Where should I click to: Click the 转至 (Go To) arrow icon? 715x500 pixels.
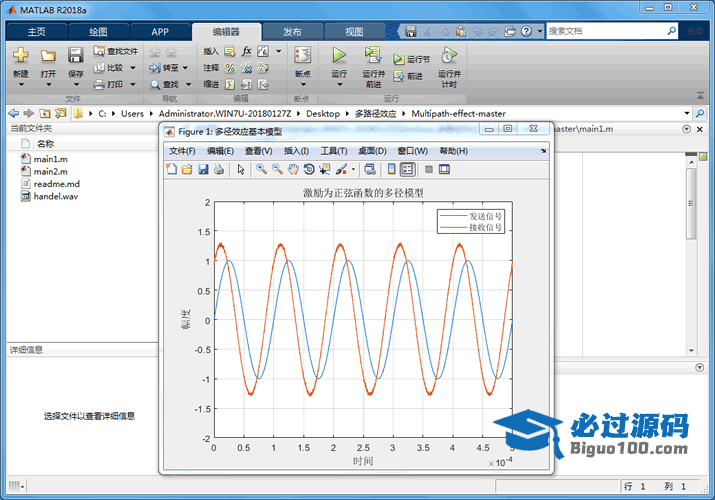pos(155,68)
